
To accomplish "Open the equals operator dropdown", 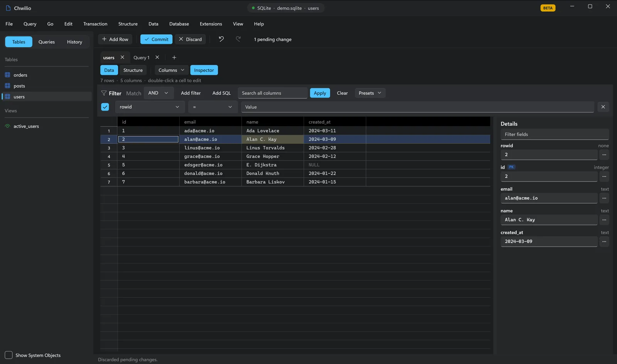I will click(213, 107).
